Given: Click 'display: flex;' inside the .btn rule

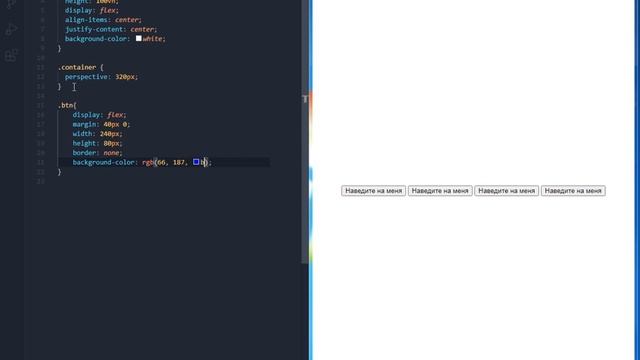Looking at the screenshot, I should [100, 115].
